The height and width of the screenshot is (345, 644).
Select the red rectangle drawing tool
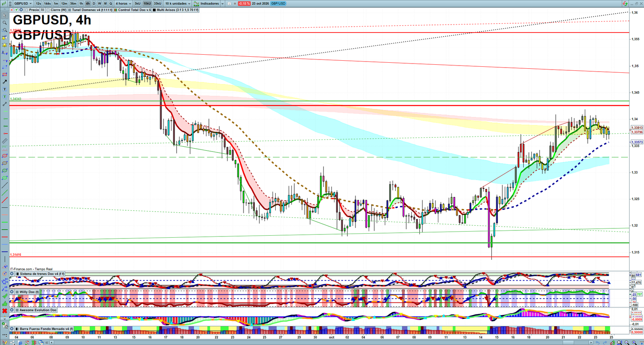point(5,74)
